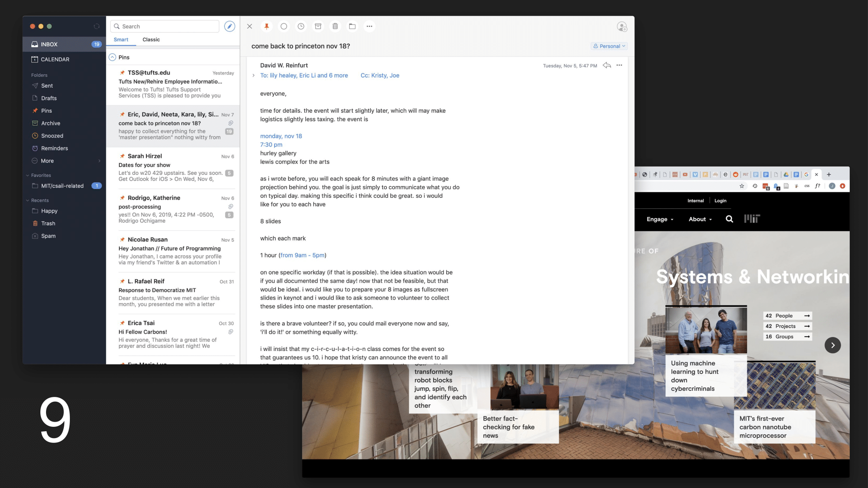Collapse the Favorites section
The image size is (868, 488).
pos(27,176)
